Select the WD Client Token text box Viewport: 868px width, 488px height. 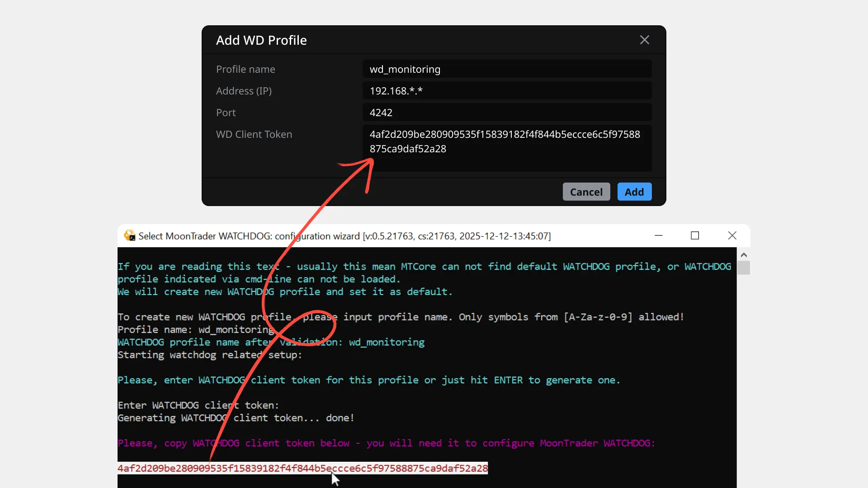pyautogui.click(x=506, y=147)
